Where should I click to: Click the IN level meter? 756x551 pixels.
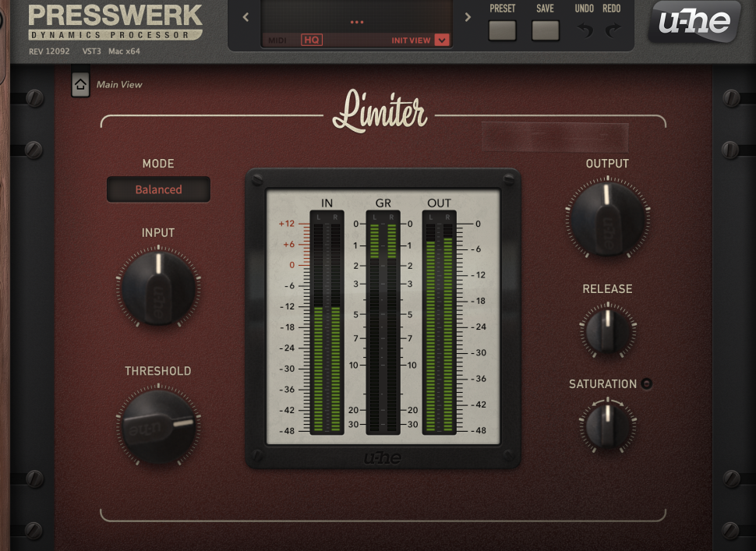327,322
